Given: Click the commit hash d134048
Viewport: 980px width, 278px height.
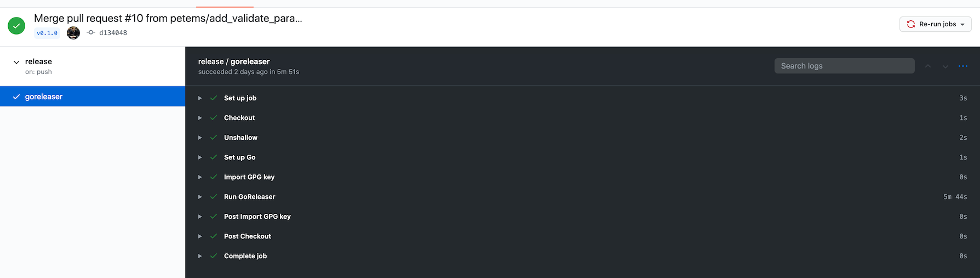Looking at the screenshot, I should tap(113, 33).
